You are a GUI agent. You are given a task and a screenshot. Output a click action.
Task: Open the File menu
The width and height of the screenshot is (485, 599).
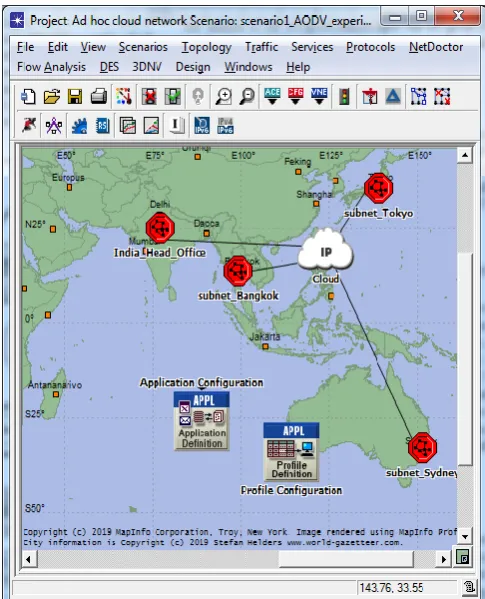click(26, 47)
